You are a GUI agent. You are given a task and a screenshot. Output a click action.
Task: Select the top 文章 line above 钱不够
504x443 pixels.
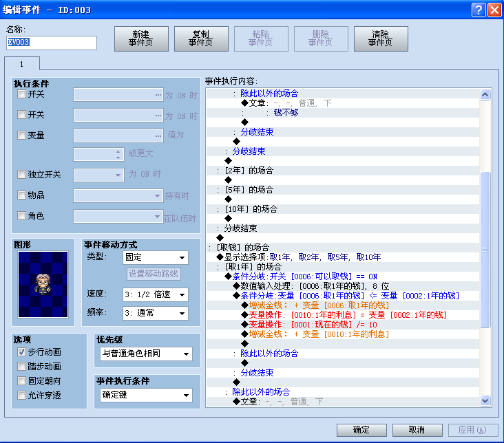[x=343, y=103]
